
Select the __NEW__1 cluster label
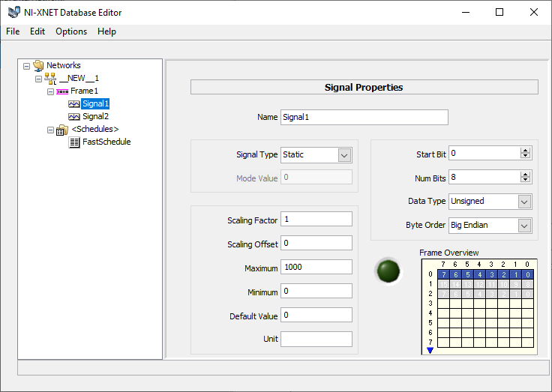[79, 79]
